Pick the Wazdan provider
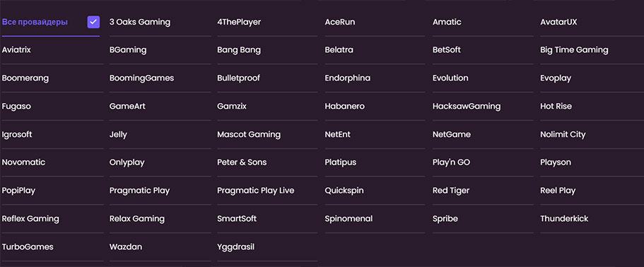 126,247
